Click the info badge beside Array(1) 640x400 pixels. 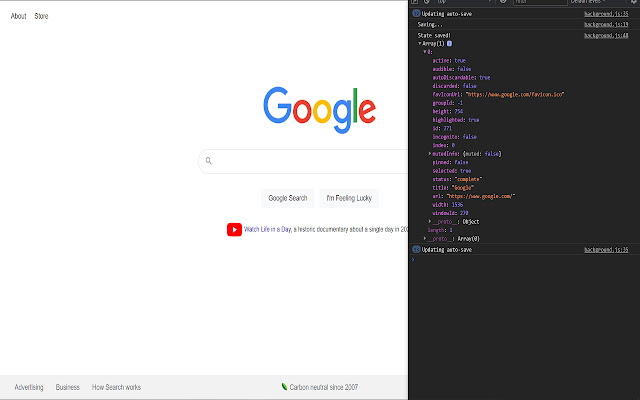tap(449, 43)
